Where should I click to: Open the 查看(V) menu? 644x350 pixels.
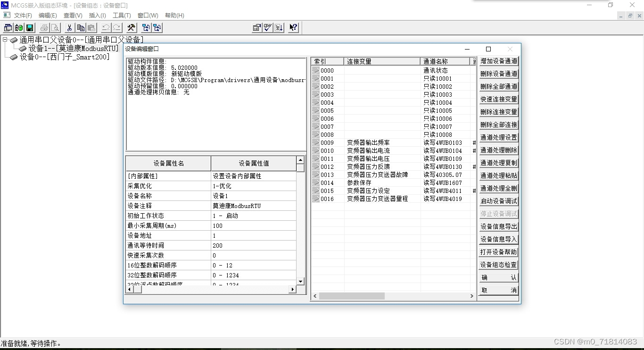tap(73, 16)
